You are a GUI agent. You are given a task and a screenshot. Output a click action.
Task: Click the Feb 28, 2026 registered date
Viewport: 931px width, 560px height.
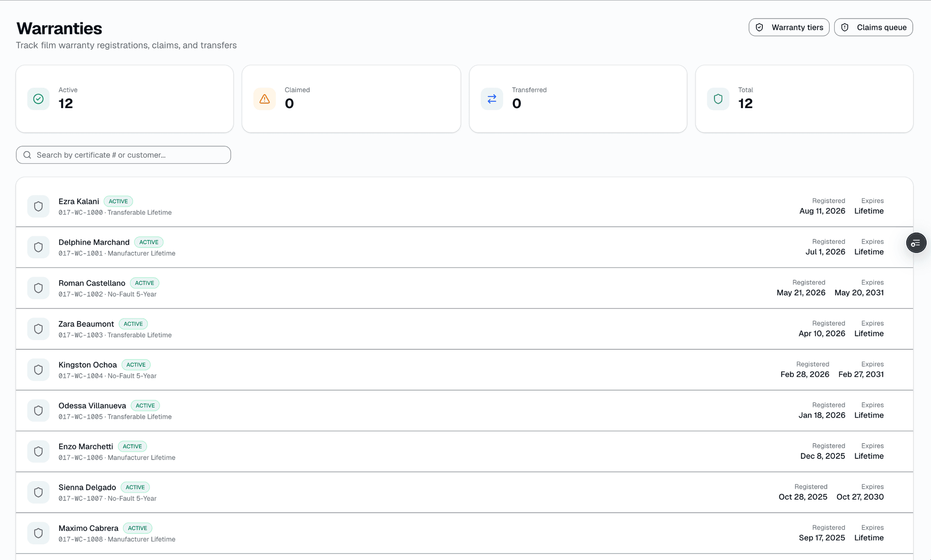(805, 374)
